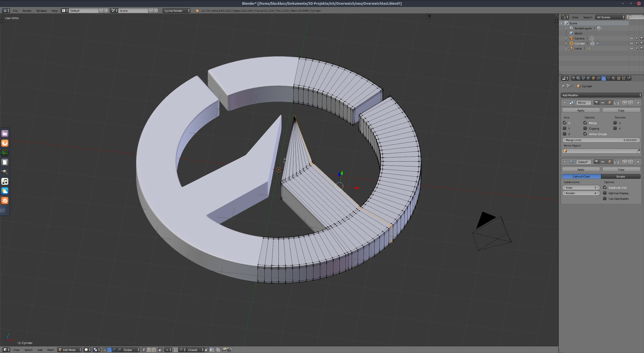Expand the Cylinder item in outliner
Viewport: 644px width, 353px height.
(x=566, y=43)
